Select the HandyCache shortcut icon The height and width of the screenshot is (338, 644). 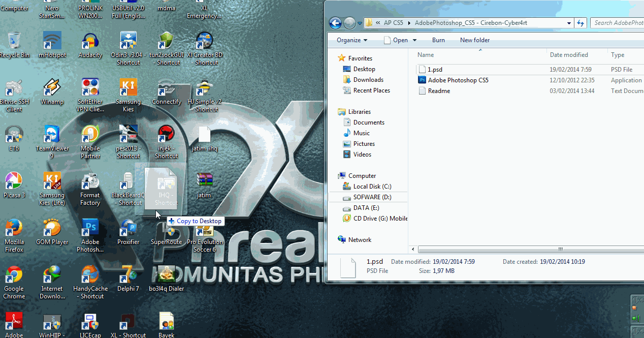[90, 283]
